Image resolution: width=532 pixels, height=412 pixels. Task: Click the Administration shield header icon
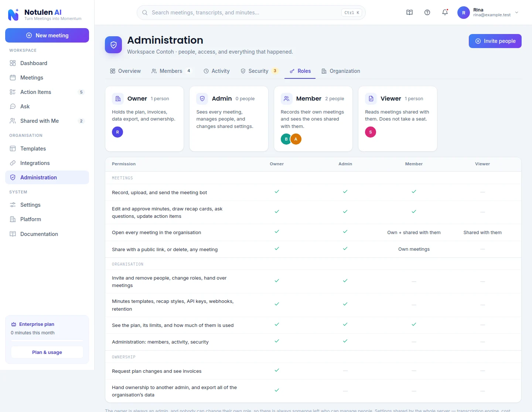point(113,45)
